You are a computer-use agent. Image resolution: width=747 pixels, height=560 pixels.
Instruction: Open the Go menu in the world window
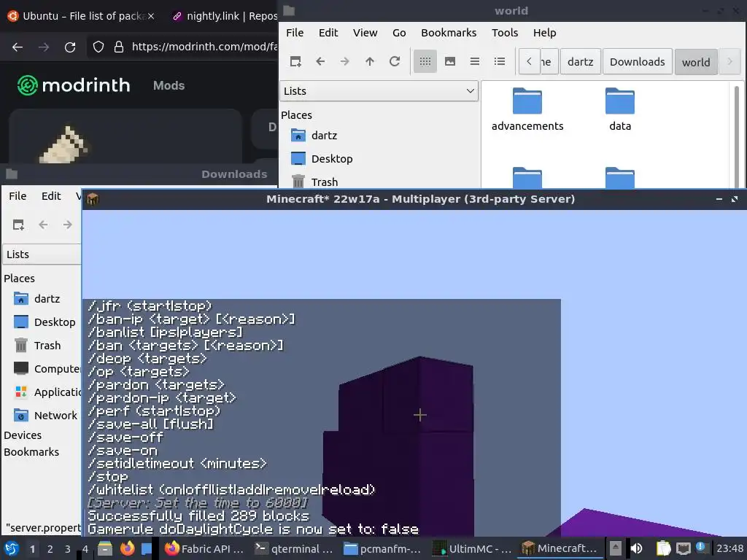399,32
